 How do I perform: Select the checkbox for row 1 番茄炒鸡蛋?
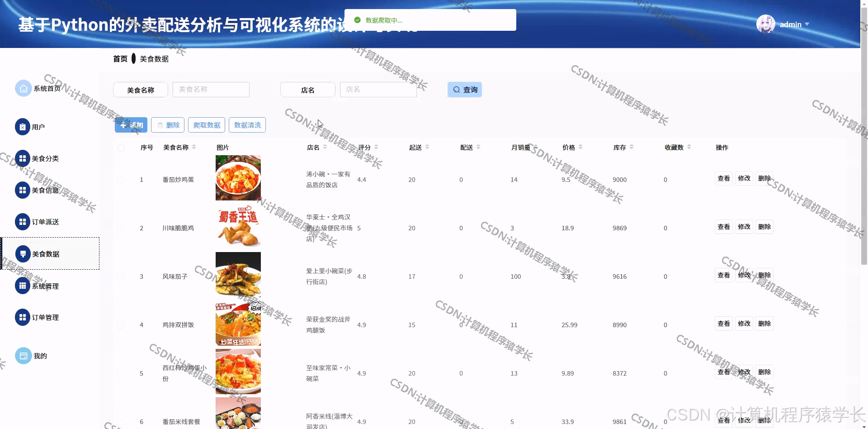pyautogui.click(x=120, y=180)
